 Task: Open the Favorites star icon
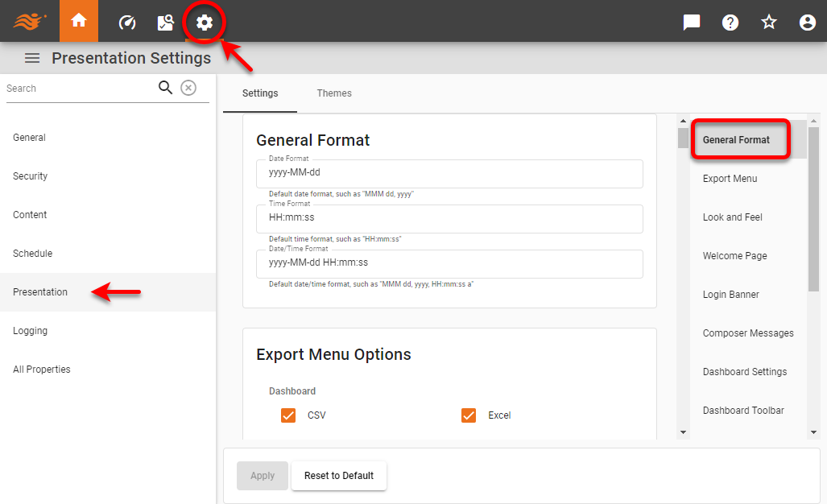(768, 22)
